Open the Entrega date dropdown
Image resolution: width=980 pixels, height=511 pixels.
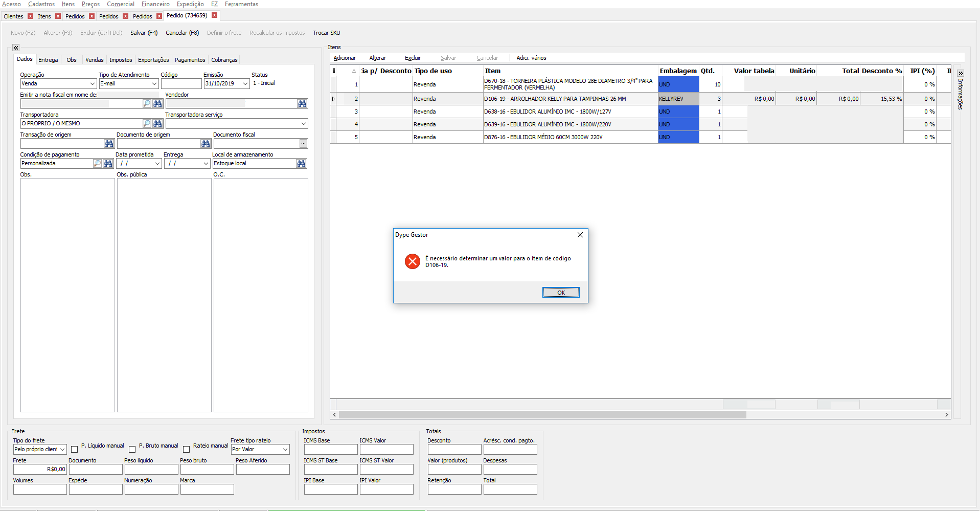point(206,163)
